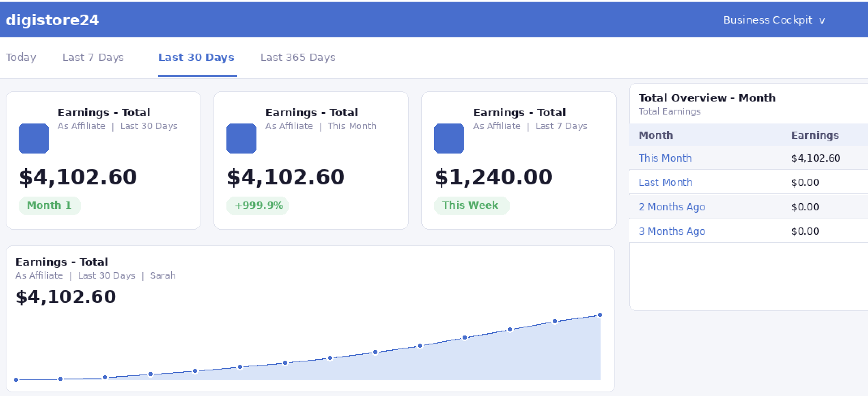This screenshot has height=396, width=868.
Task: Click the blue icon in This Month earnings card
Action: [241, 138]
